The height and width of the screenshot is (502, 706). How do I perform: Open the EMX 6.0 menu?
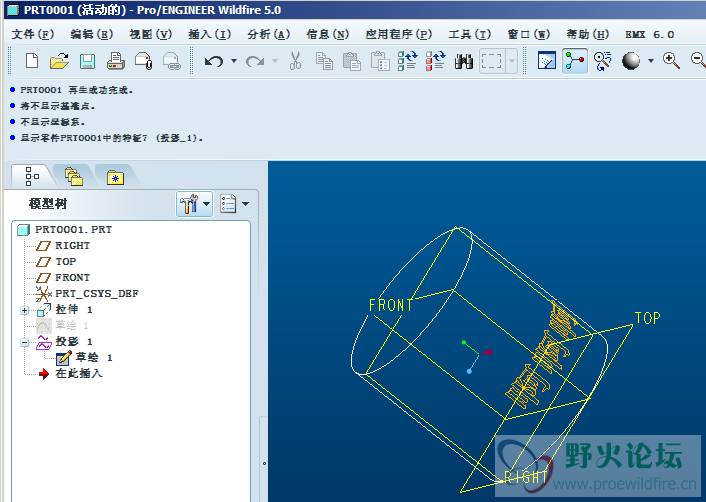click(x=649, y=34)
